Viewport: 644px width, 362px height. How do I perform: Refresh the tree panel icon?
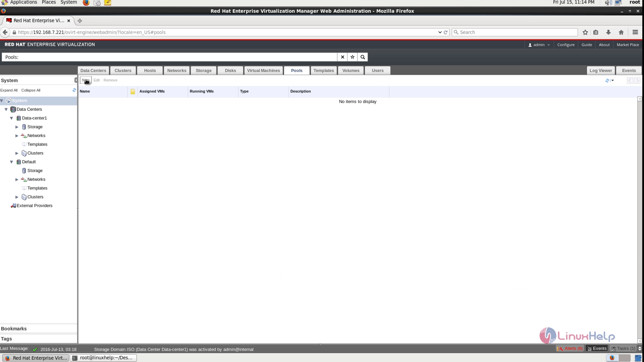click(74, 90)
